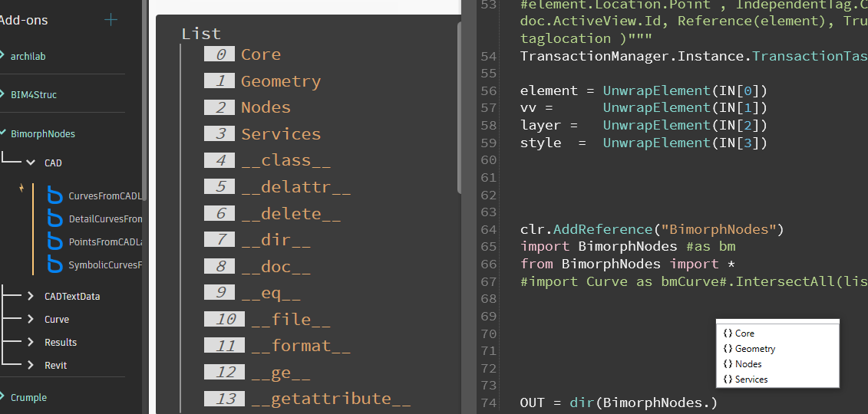Click the plus icon beside Add-ons

[x=111, y=21]
